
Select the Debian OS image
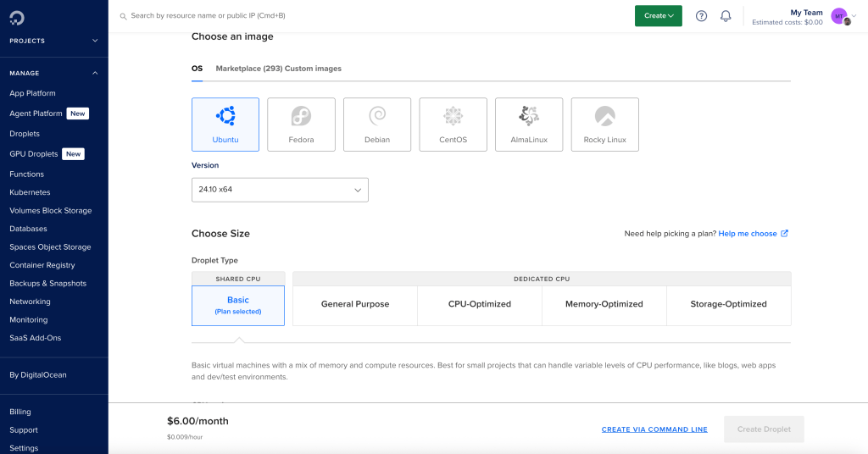tap(377, 125)
